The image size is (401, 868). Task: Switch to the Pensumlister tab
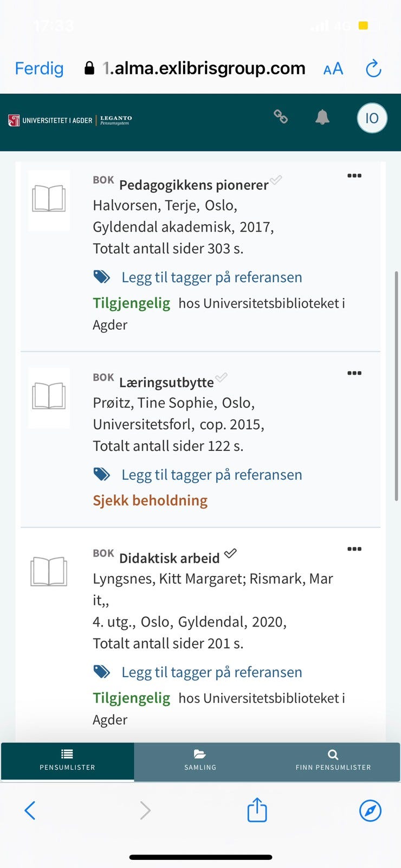[x=67, y=762]
